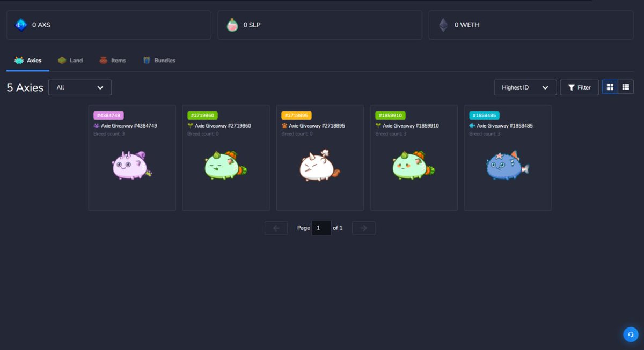The image size is (644, 350).
Task: Switch to list view
Action: (x=626, y=87)
